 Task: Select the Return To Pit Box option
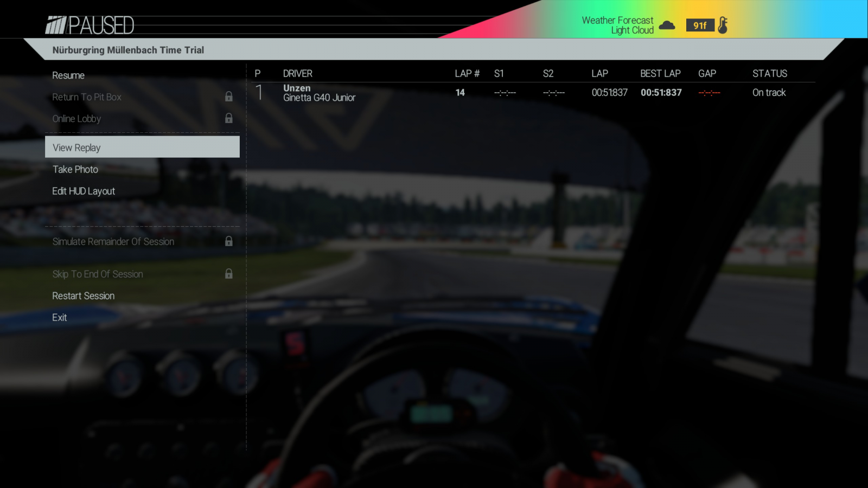[x=87, y=97]
